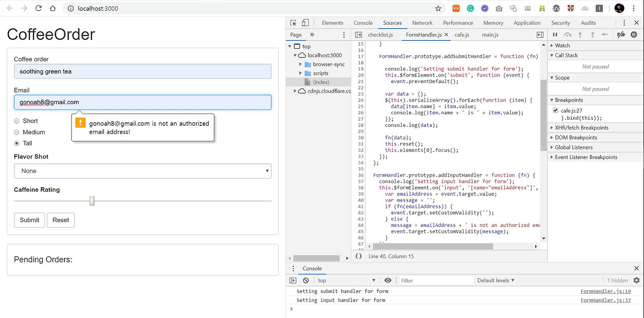
Task: Uncheck the cafe.js:27 breakpoint checkbox
Action: pos(555,110)
